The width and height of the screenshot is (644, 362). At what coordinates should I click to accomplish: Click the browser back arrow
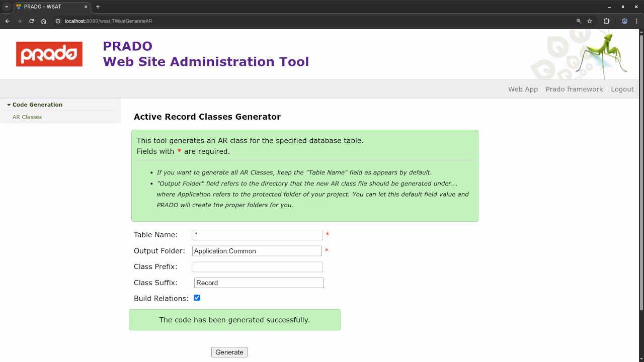(7, 21)
